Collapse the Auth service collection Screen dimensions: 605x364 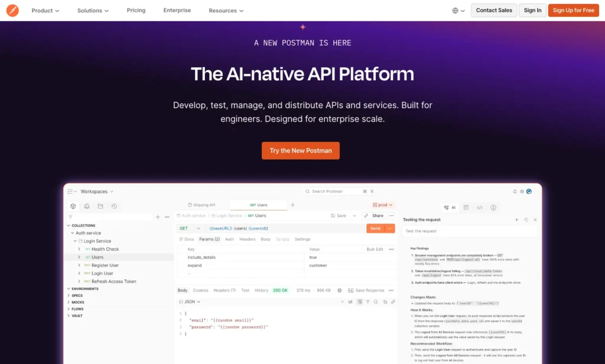click(x=72, y=233)
